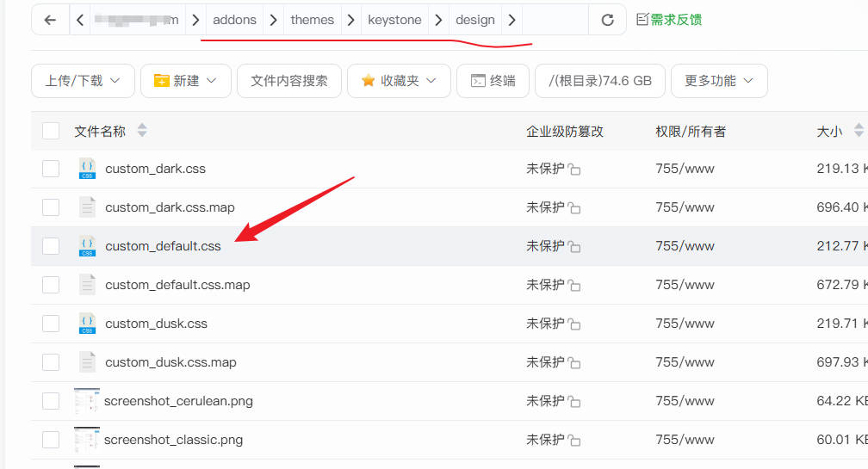This screenshot has height=469, width=868.
Task: Click the screenshot_cerulean.png thumbnail icon
Action: [x=87, y=401]
